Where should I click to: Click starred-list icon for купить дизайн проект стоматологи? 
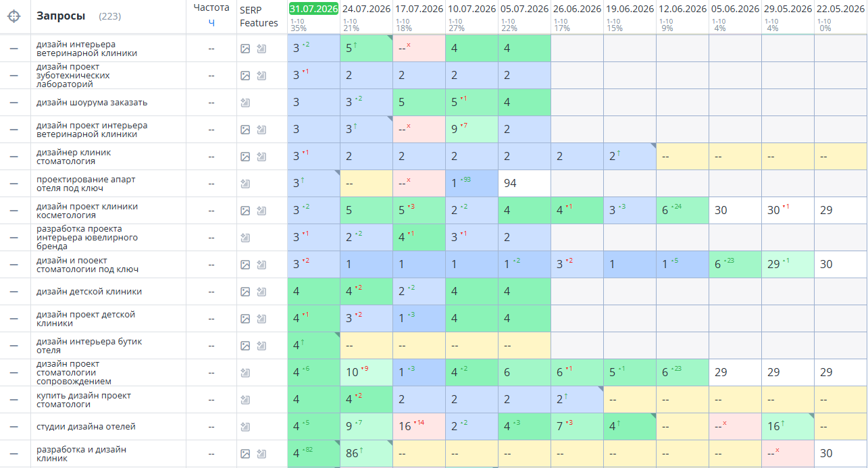click(x=245, y=400)
